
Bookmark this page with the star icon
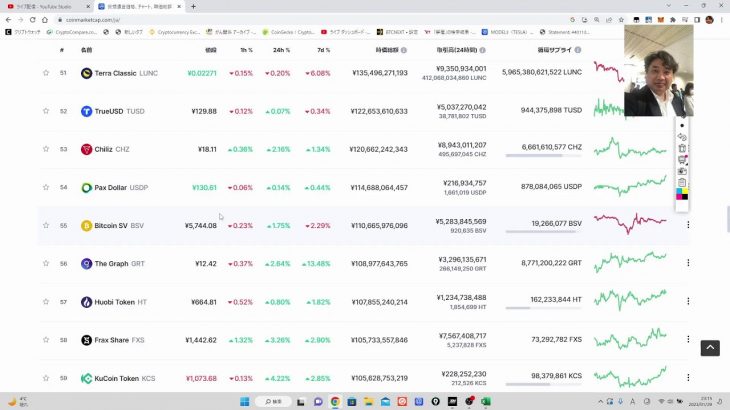[x=621, y=20]
